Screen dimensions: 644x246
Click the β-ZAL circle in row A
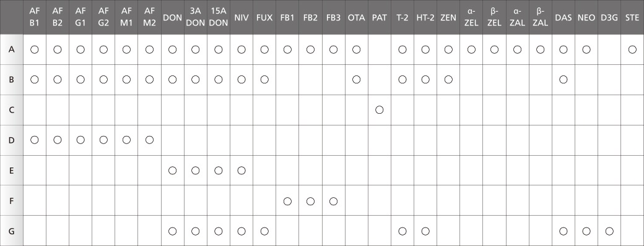click(x=541, y=49)
